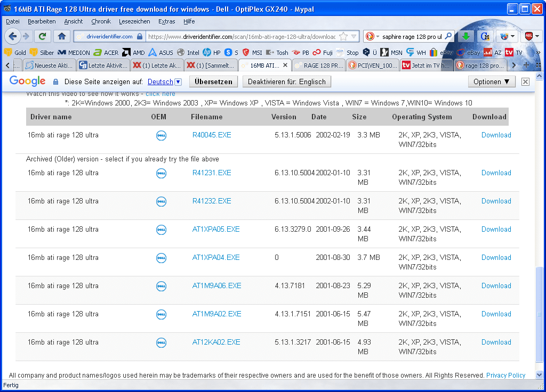Image resolution: width=546 pixels, height=392 pixels.
Task: Focus the search box containing 'saphire rage 128'
Action: click(x=412, y=36)
